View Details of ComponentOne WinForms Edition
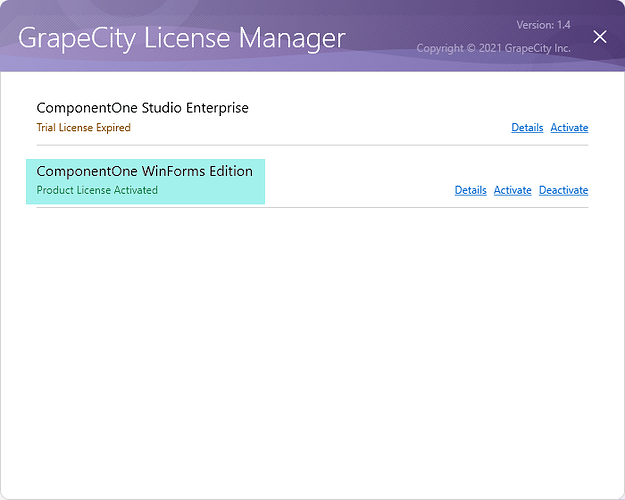 470,190
